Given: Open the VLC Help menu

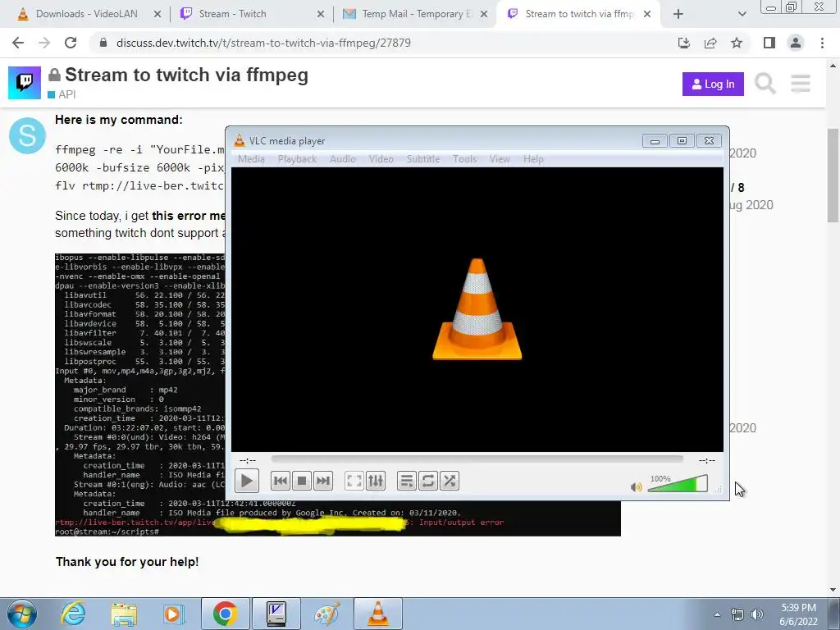Looking at the screenshot, I should 533,159.
